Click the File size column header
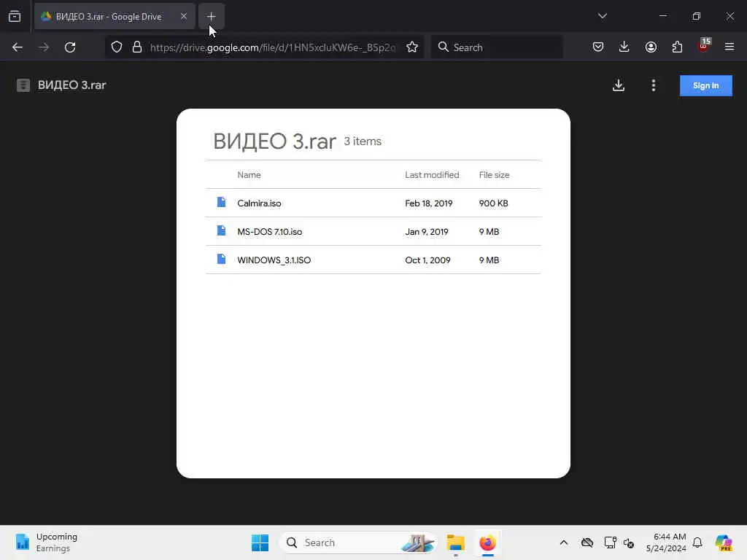 tap(494, 175)
